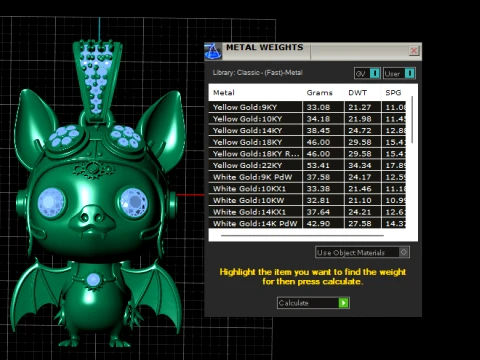Select the White Gold:9K PdW row

[307, 177]
